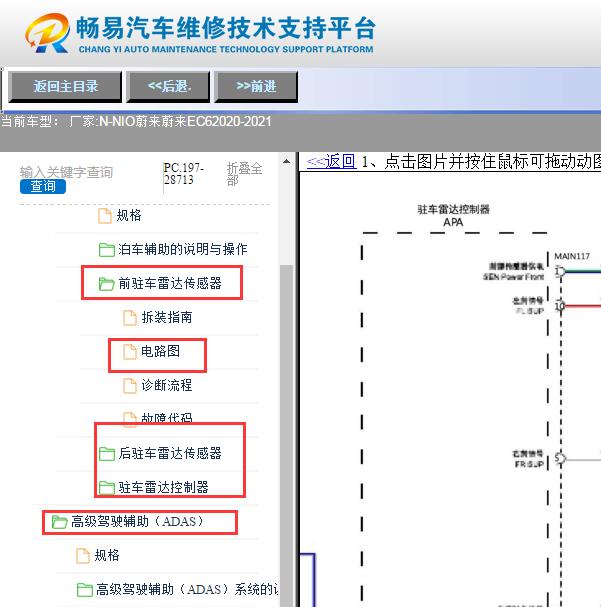Click open-folder icon beside 前驻车雷达传感器
Screen dimensions: 601x607
106,284
